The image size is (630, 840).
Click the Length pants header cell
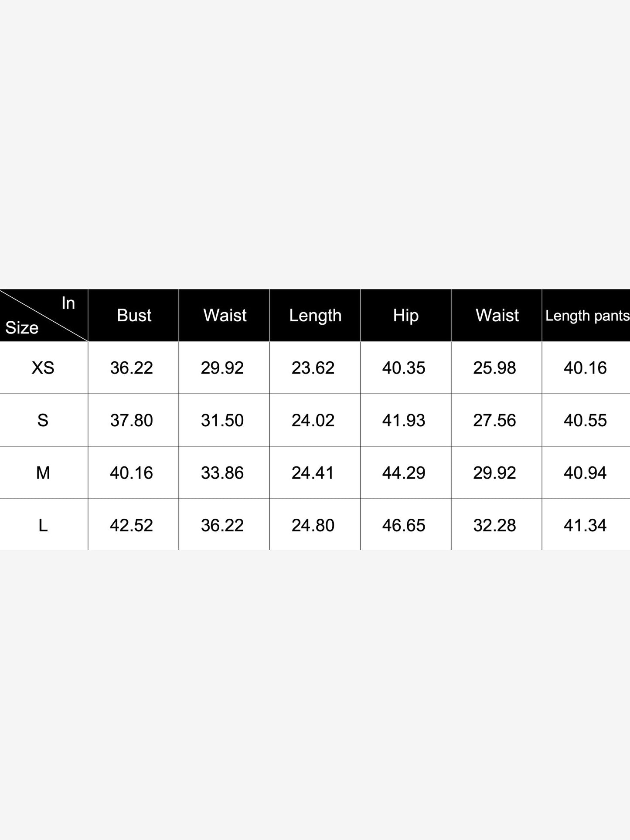coord(586,315)
